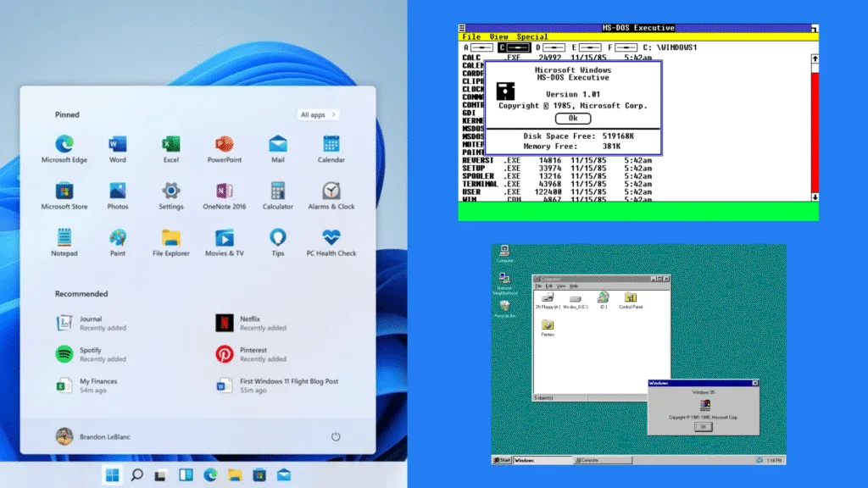Open Microsoft Word from the Start menu
Image resolution: width=868 pixels, height=488 pixels.
tap(117, 144)
